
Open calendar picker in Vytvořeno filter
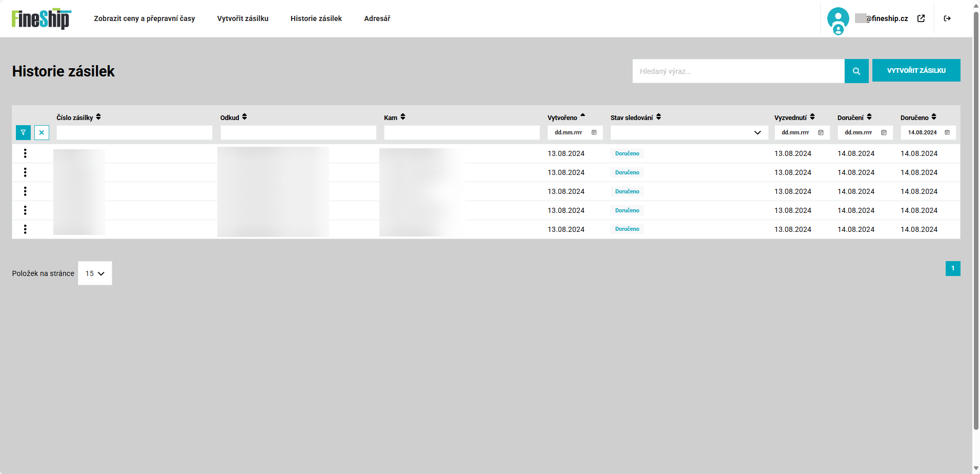(x=594, y=133)
